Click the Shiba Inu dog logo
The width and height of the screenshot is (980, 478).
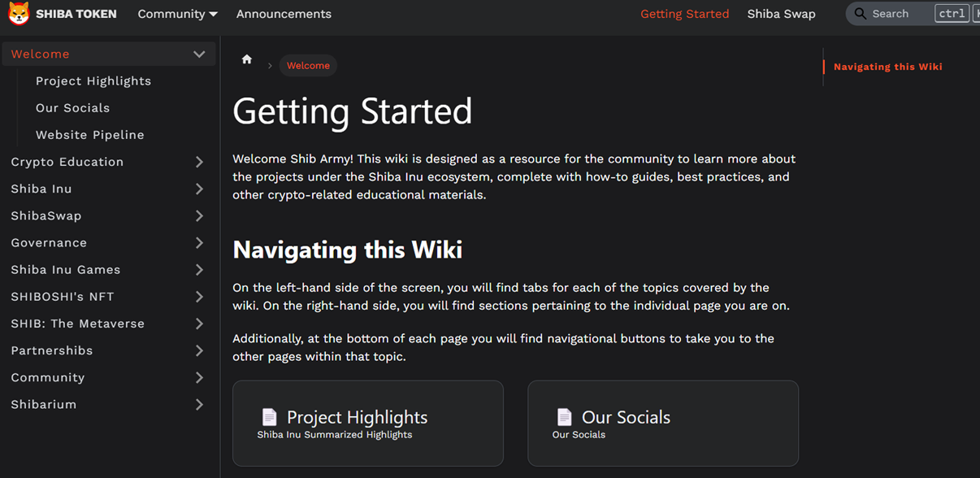[x=19, y=14]
